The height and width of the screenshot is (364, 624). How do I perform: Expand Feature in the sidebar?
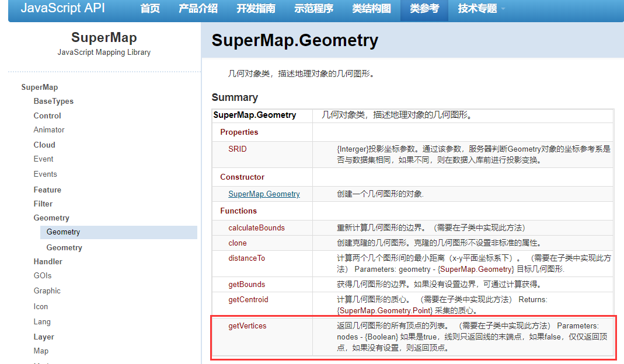[x=47, y=190]
